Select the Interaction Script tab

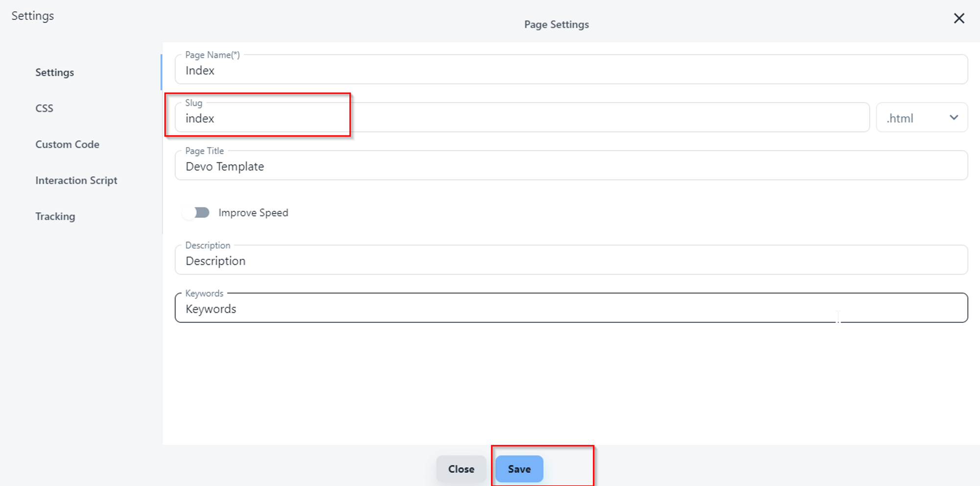76,180
